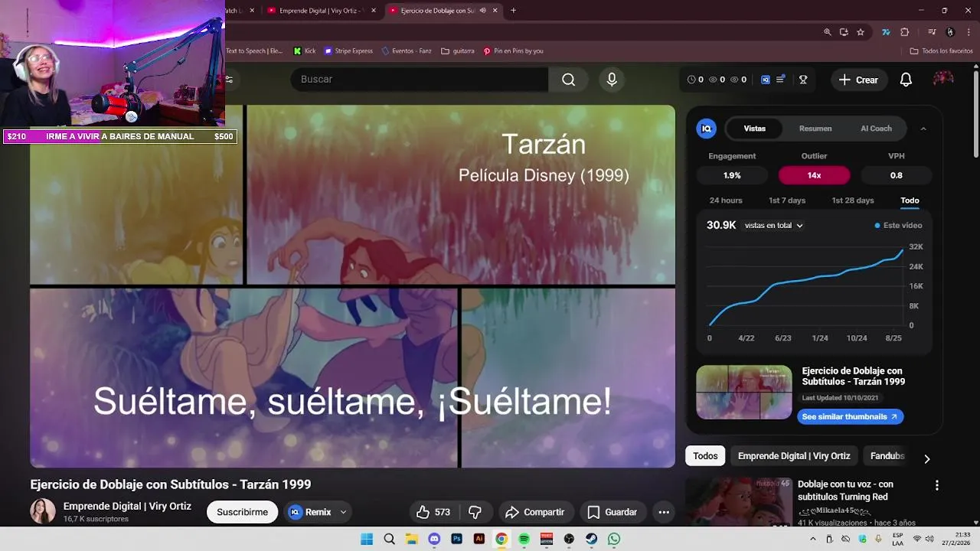Like the video with 573 likes
Screen dimensions: 980x551
(433, 512)
